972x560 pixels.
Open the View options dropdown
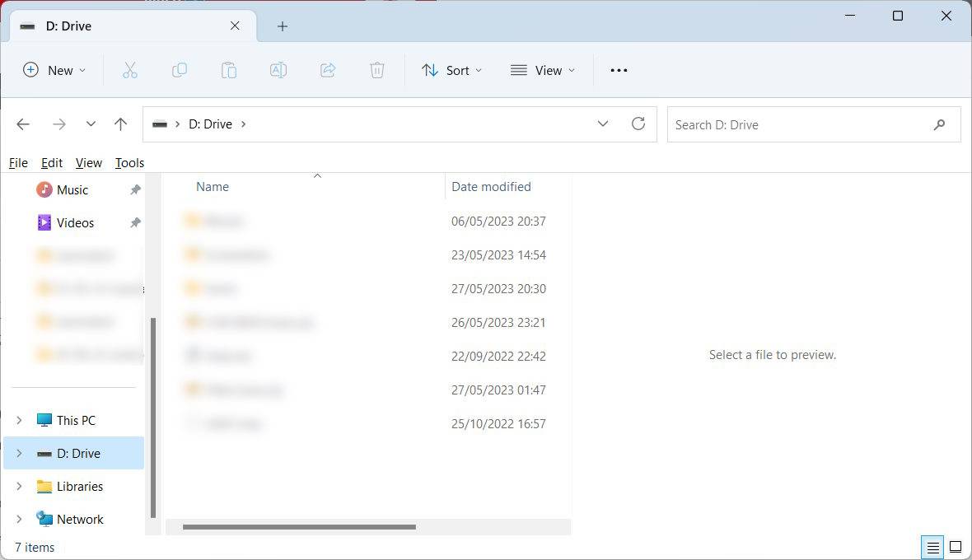[x=542, y=71]
